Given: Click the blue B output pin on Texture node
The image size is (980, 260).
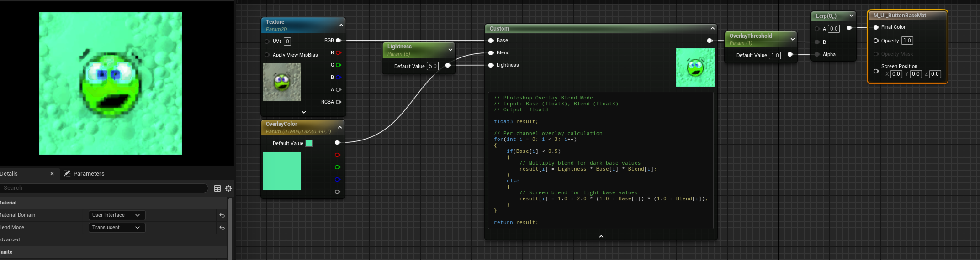Looking at the screenshot, I should (x=339, y=77).
